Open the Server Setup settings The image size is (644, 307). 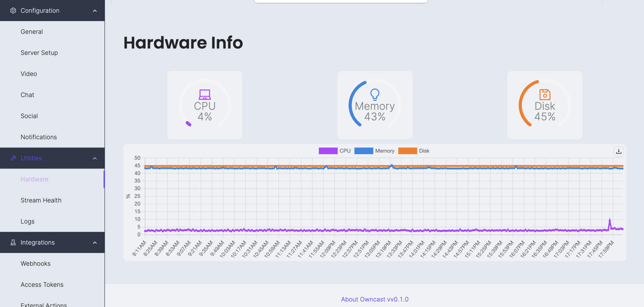tap(39, 53)
